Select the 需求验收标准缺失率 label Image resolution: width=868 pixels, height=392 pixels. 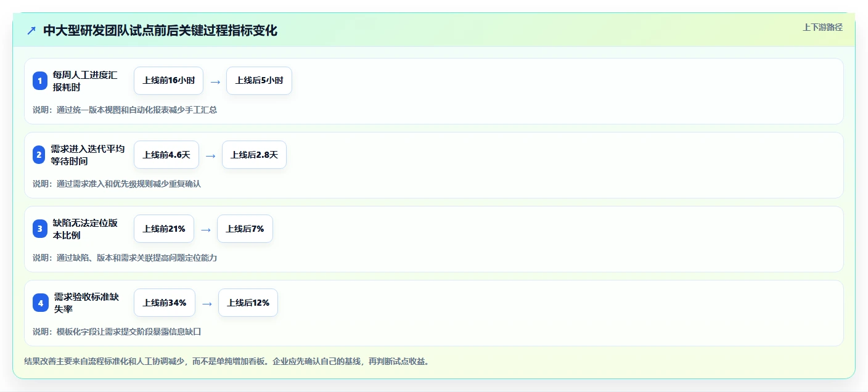point(86,303)
